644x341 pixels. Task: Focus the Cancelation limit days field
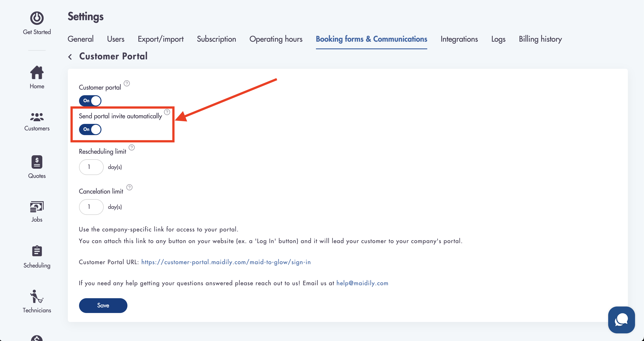pyautogui.click(x=91, y=207)
